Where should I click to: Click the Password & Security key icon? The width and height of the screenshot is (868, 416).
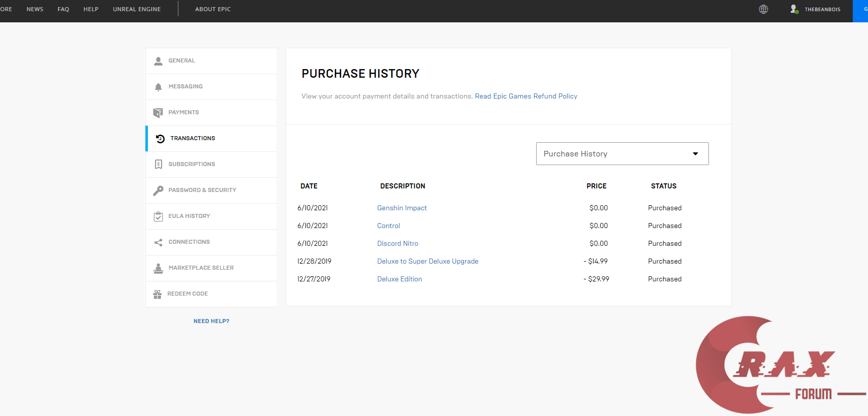(159, 190)
